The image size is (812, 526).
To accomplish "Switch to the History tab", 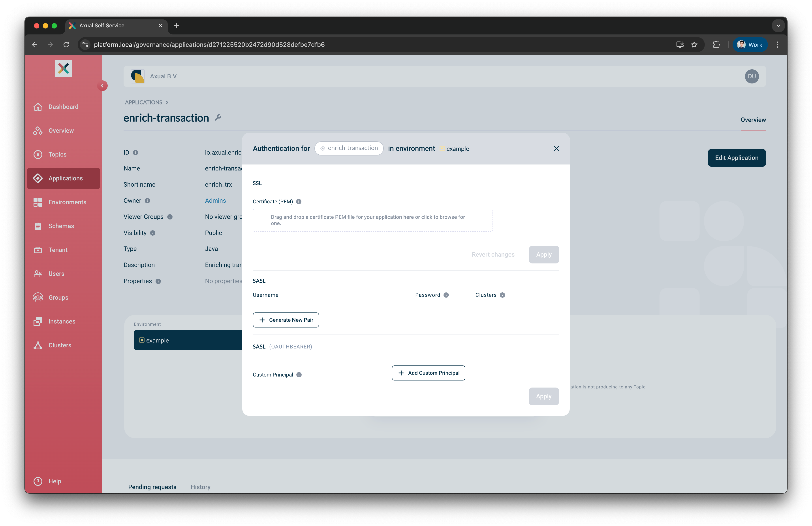I will click(x=200, y=487).
